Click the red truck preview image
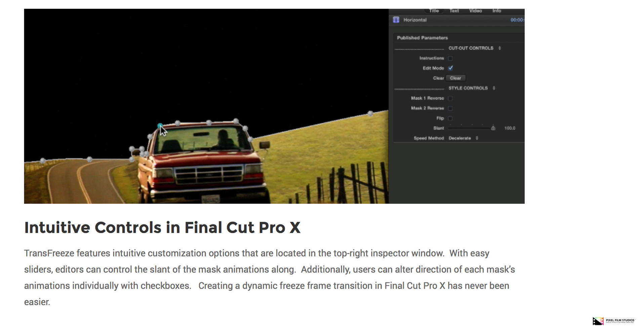This screenshot has height=334, width=644. point(206,106)
